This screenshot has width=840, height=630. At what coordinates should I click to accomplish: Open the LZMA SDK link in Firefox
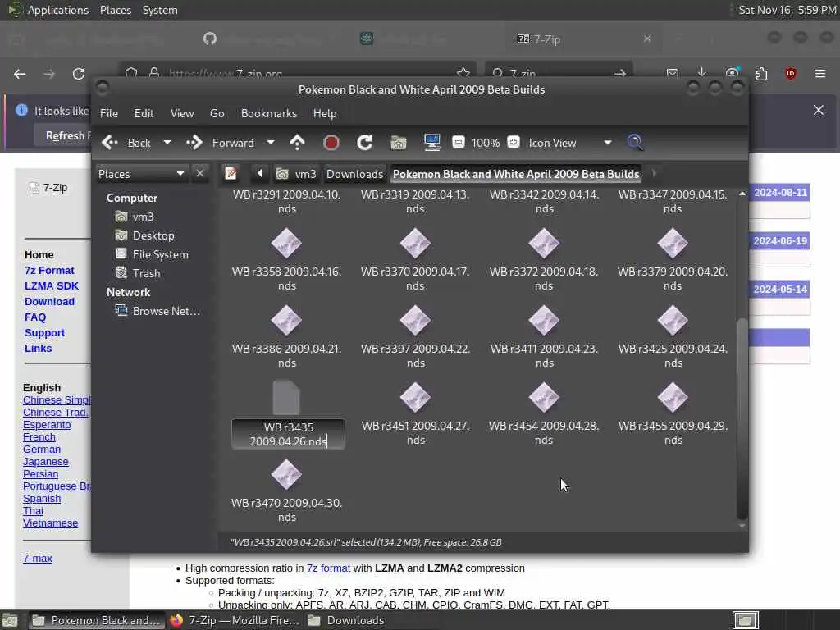(x=52, y=286)
